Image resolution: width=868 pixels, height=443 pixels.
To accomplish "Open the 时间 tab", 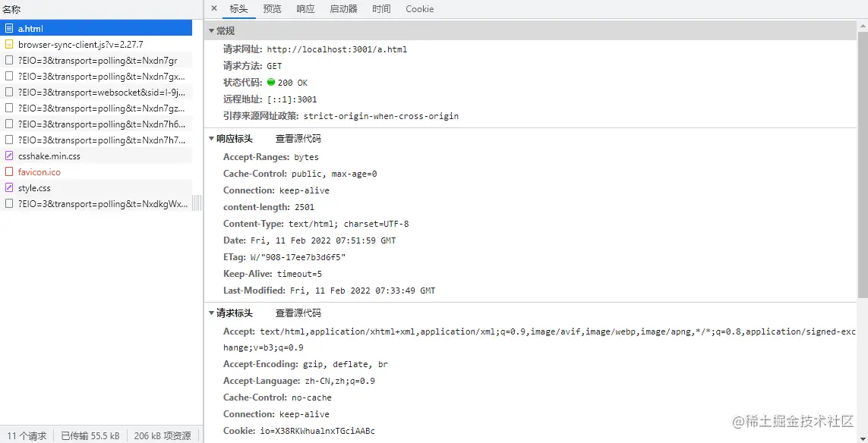I will [381, 9].
